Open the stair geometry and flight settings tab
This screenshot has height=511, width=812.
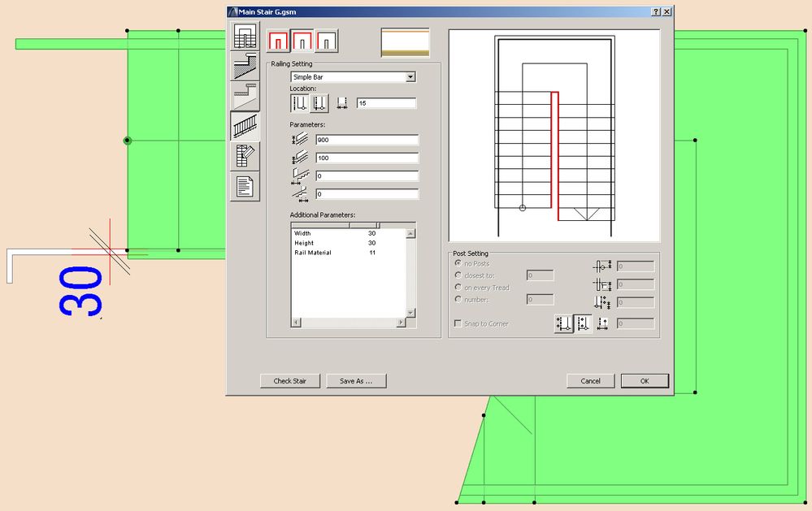point(245,37)
